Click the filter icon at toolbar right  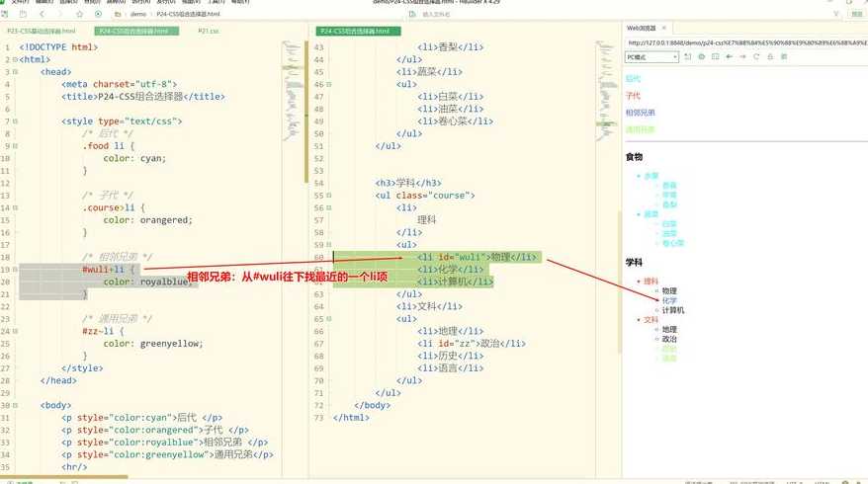pos(836,14)
